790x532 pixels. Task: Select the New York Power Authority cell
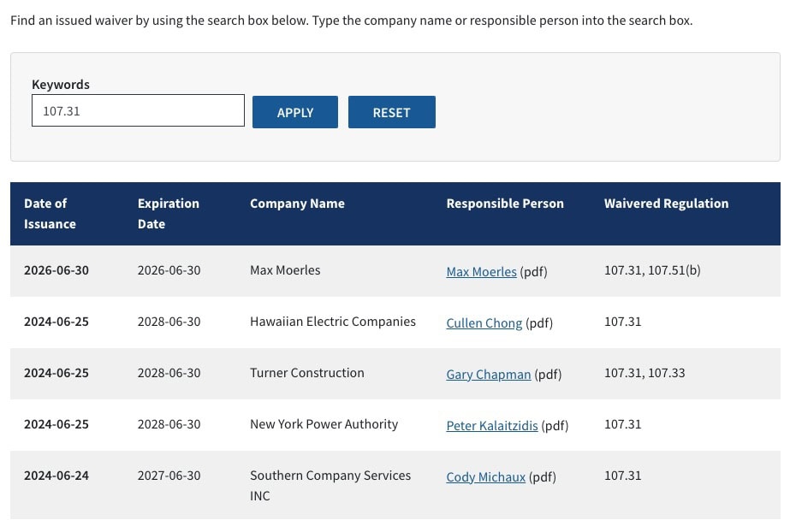[324, 424]
